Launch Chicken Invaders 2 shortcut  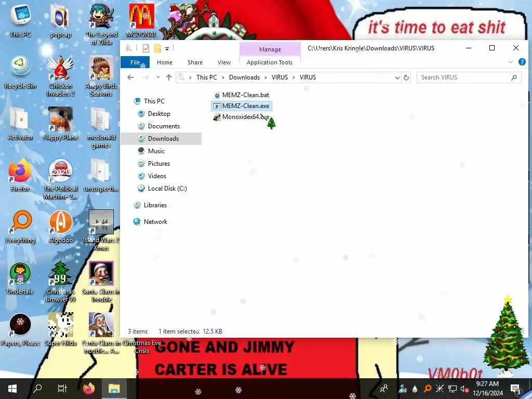[x=60, y=76]
